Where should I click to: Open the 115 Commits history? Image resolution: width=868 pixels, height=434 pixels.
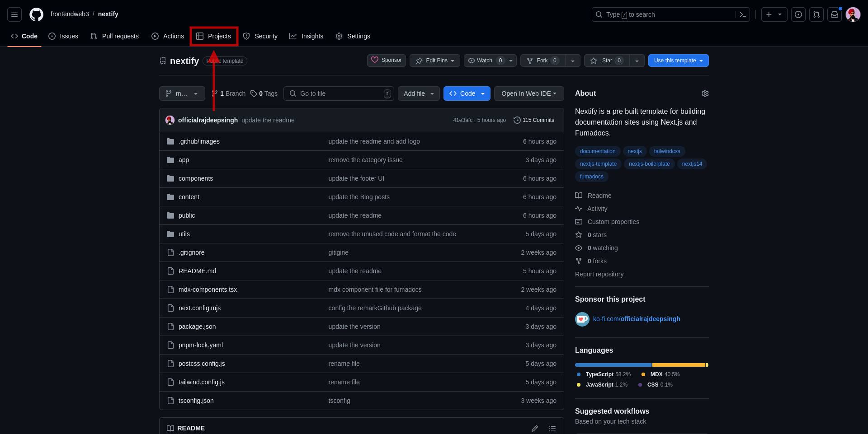click(534, 120)
